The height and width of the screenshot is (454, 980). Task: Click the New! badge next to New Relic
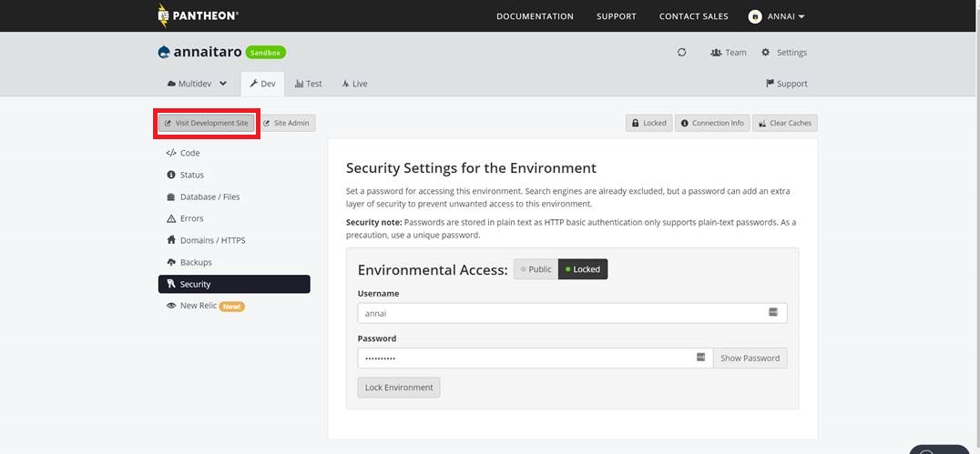(x=232, y=306)
